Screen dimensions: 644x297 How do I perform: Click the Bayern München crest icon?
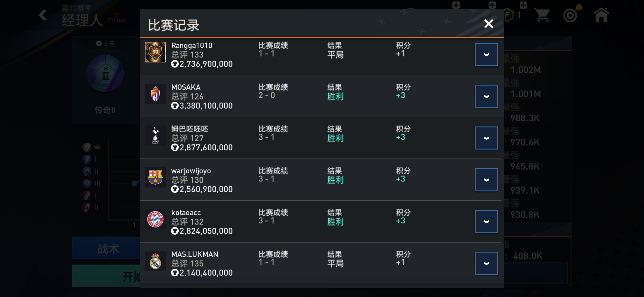pyautogui.click(x=155, y=219)
